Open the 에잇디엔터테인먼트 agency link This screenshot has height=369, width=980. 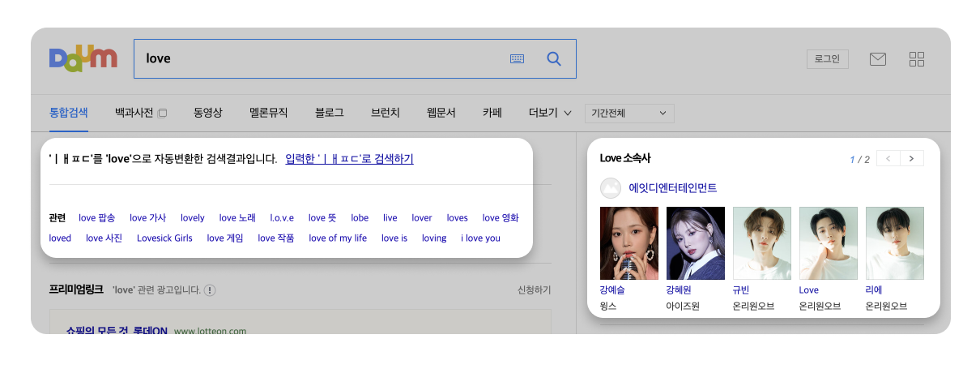click(x=673, y=188)
